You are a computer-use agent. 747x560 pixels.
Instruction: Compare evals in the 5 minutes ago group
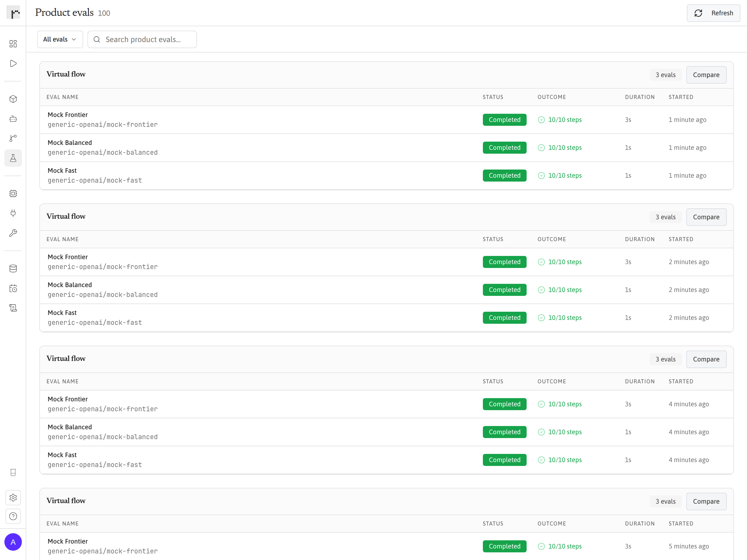tap(706, 501)
